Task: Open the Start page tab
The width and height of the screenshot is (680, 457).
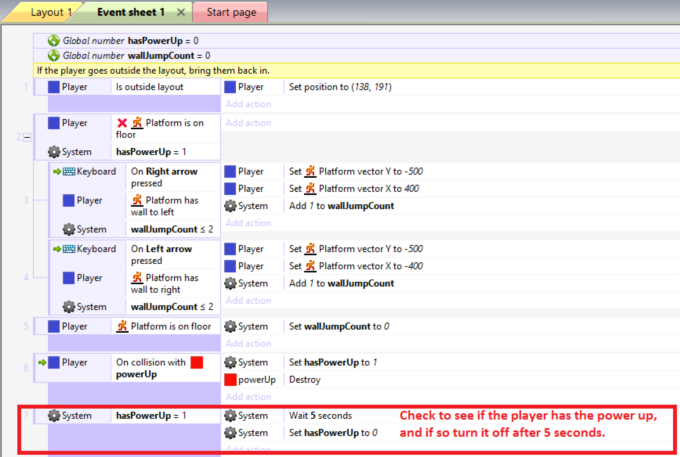Action: point(230,12)
